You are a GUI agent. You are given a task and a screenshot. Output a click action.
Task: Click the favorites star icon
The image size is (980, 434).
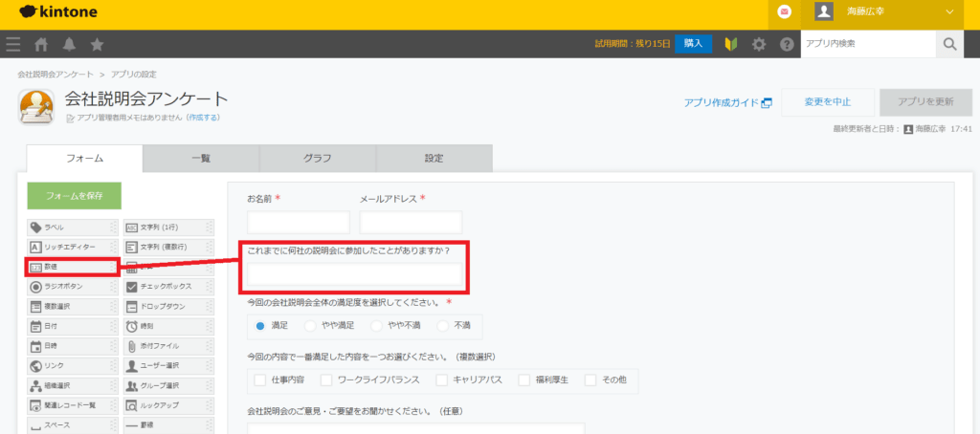[x=97, y=44]
